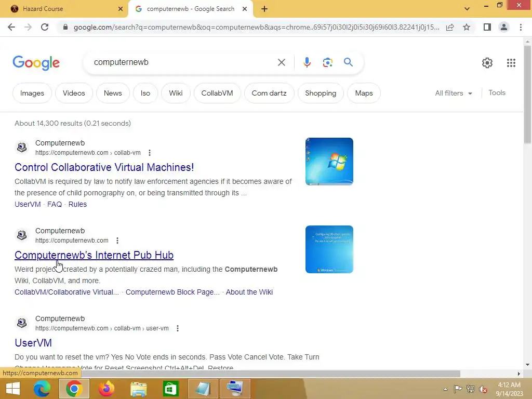Open muted volume tray icon

[x=483, y=389]
